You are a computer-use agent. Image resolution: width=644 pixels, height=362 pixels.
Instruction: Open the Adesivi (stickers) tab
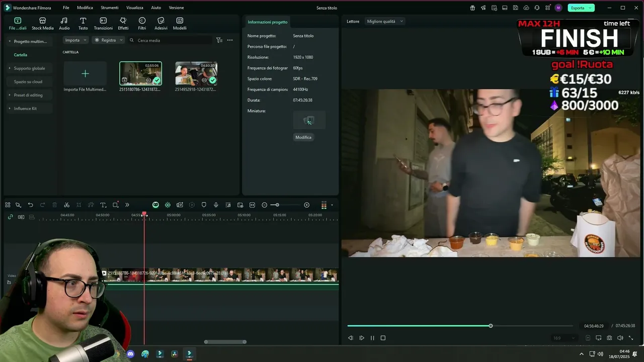[161, 24]
